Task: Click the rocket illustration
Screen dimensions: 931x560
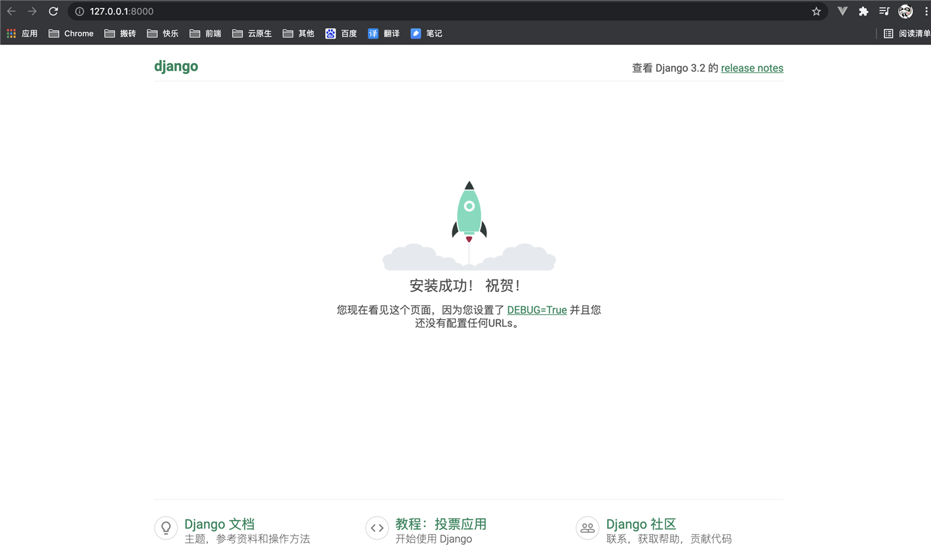Action: 469,226
